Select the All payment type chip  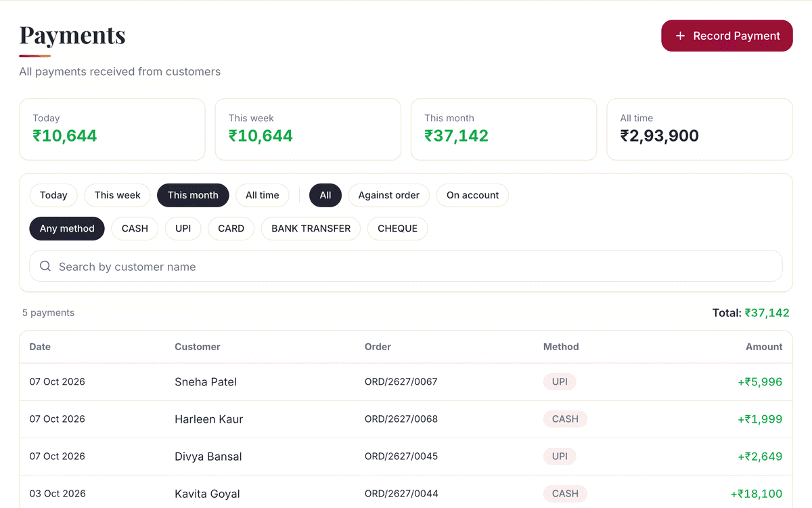coord(325,195)
